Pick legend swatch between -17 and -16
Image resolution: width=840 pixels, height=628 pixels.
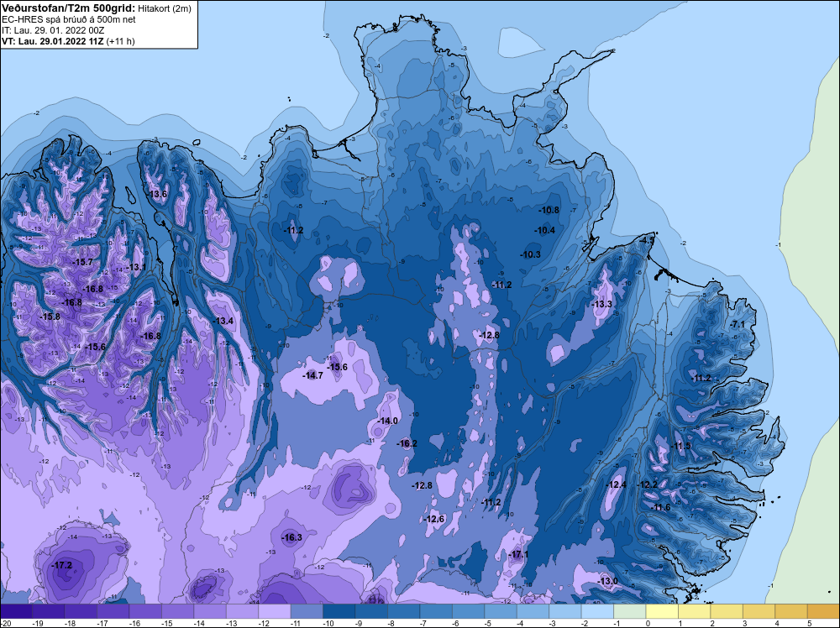pos(113,611)
